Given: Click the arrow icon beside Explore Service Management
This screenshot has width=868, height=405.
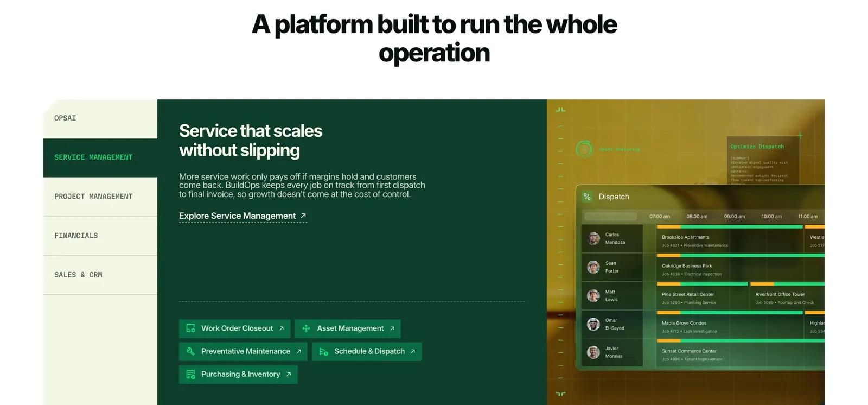Looking at the screenshot, I should click(303, 216).
